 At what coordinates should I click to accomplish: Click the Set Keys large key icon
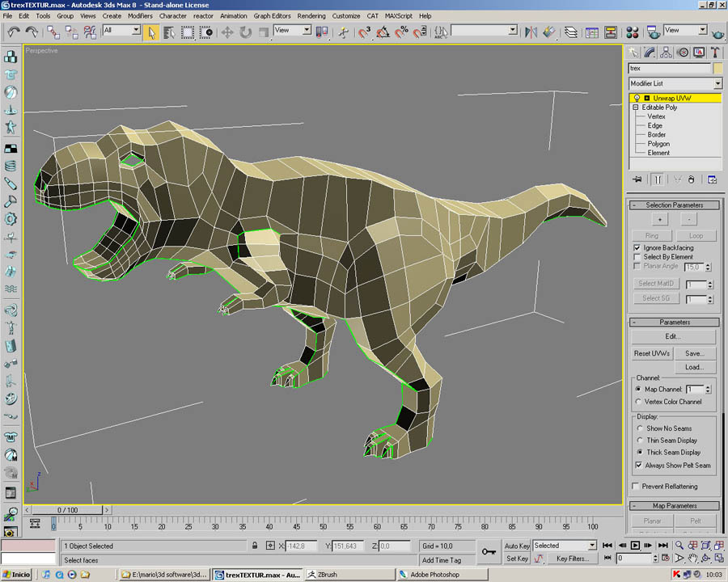489,551
